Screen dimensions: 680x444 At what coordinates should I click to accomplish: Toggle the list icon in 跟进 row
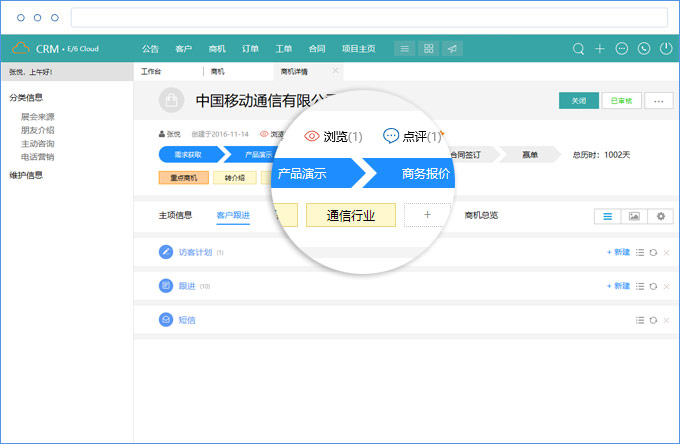pyautogui.click(x=640, y=286)
